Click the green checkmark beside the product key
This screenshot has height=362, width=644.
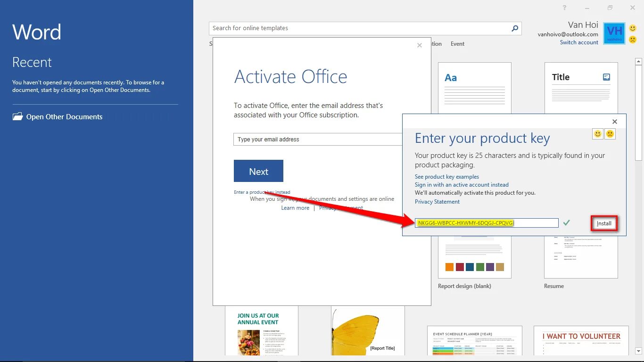click(567, 222)
